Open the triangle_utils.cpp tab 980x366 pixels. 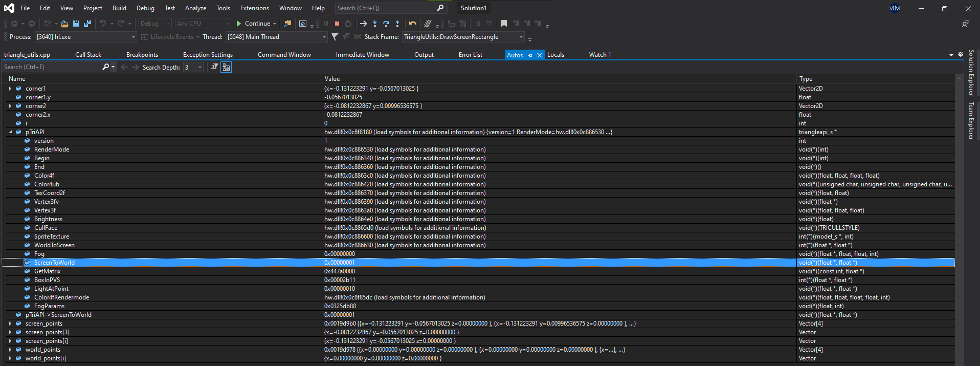tap(27, 55)
